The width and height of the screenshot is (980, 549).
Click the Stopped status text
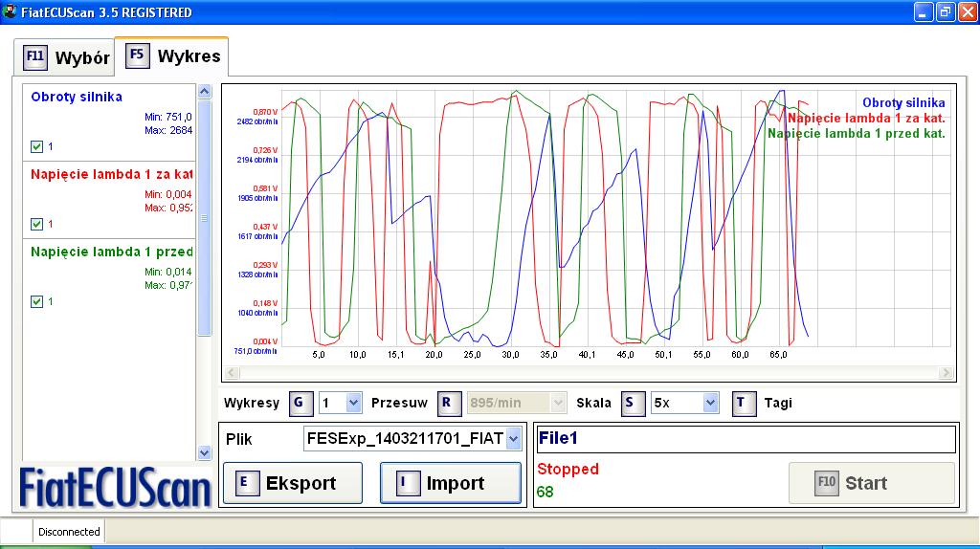[x=568, y=469]
